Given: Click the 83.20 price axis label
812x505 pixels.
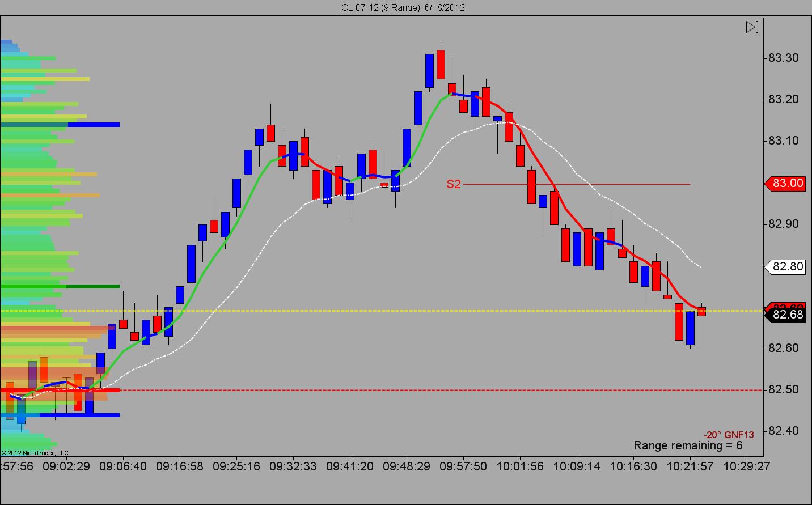Looking at the screenshot, I should (x=783, y=99).
